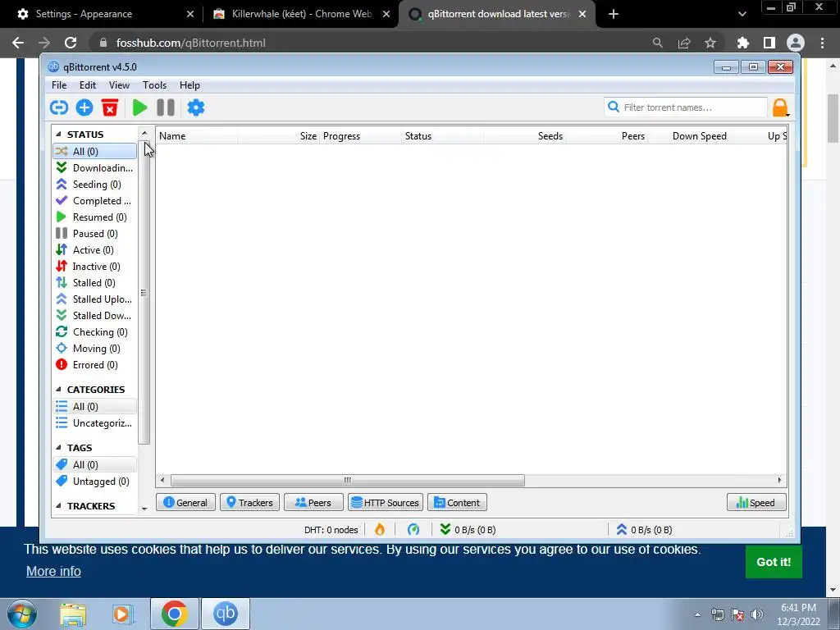Screen dimensions: 840x630
Task: Click the green download speed status icon
Action: coord(445,529)
